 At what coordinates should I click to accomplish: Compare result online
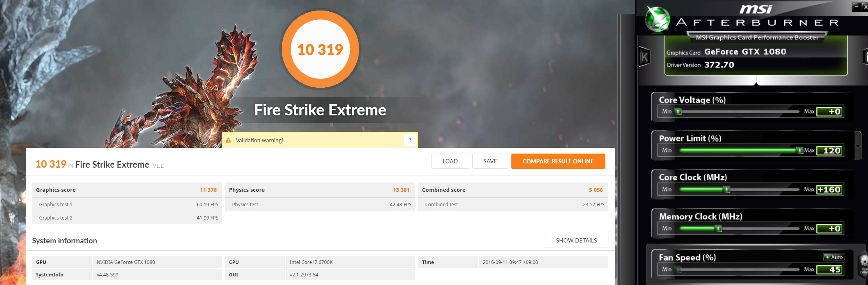pos(558,161)
